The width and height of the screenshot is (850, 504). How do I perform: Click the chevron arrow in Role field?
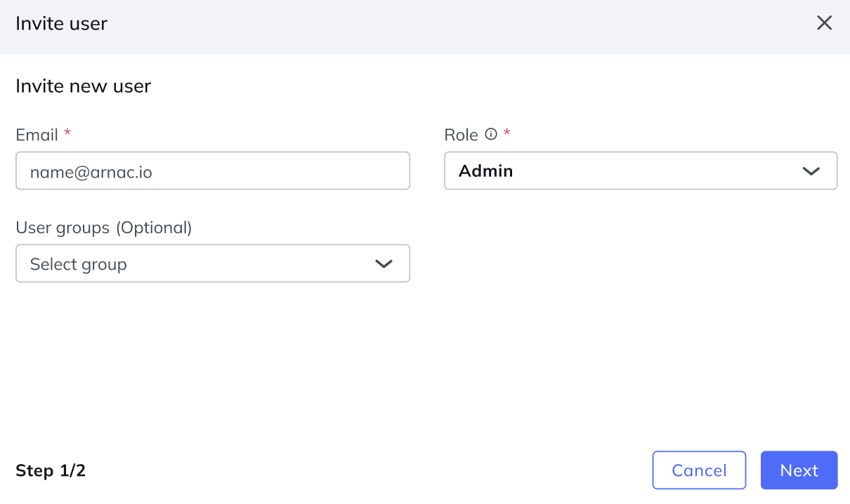pyautogui.click(x=811, y=171)
